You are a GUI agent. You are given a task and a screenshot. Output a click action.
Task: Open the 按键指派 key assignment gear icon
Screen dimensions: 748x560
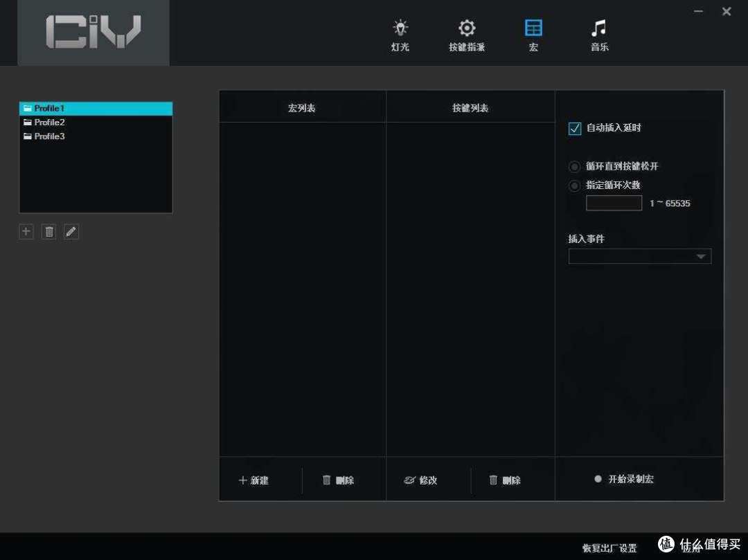coord(466,29)
